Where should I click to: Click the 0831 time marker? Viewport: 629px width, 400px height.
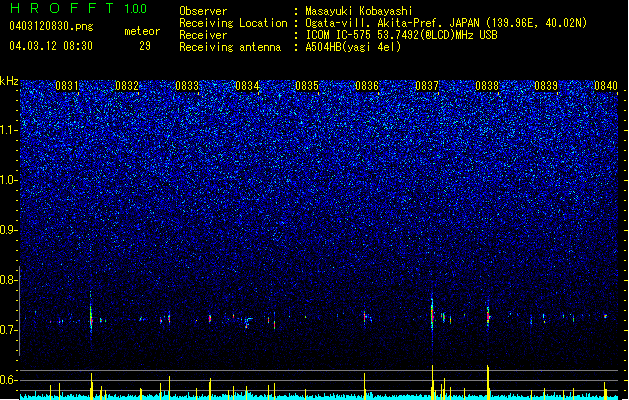click(x=67, y=86)
